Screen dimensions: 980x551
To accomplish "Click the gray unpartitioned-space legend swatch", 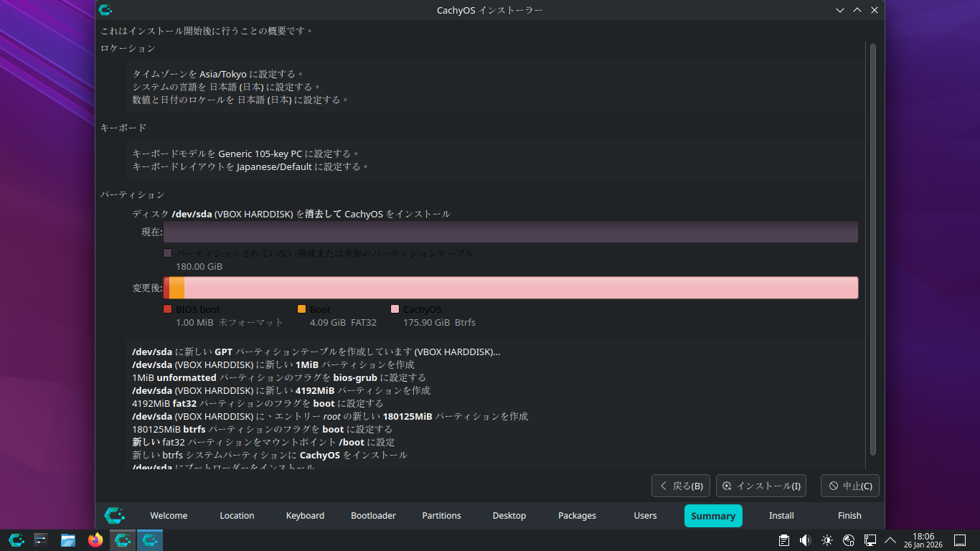I will click(x=168, y=253).
